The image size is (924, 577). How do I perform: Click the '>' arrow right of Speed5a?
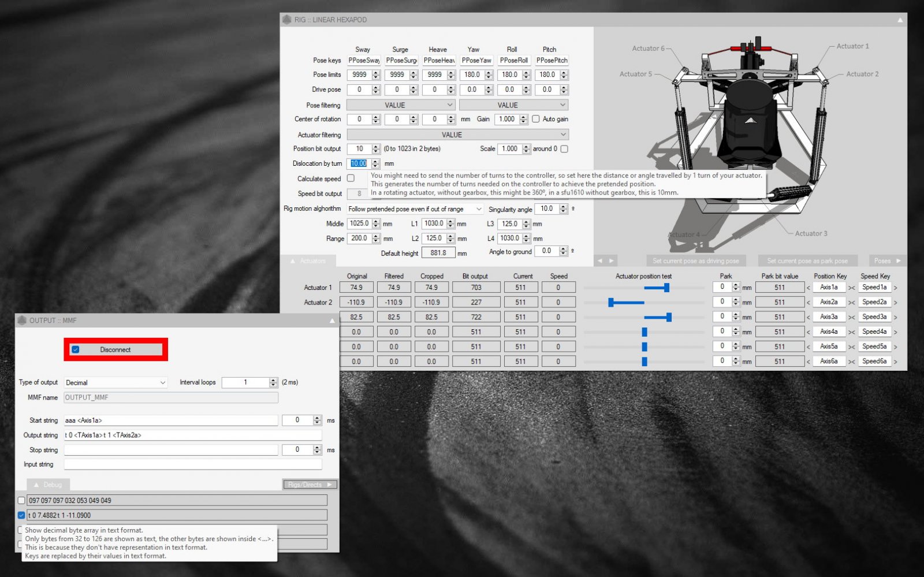coord(896,347)
